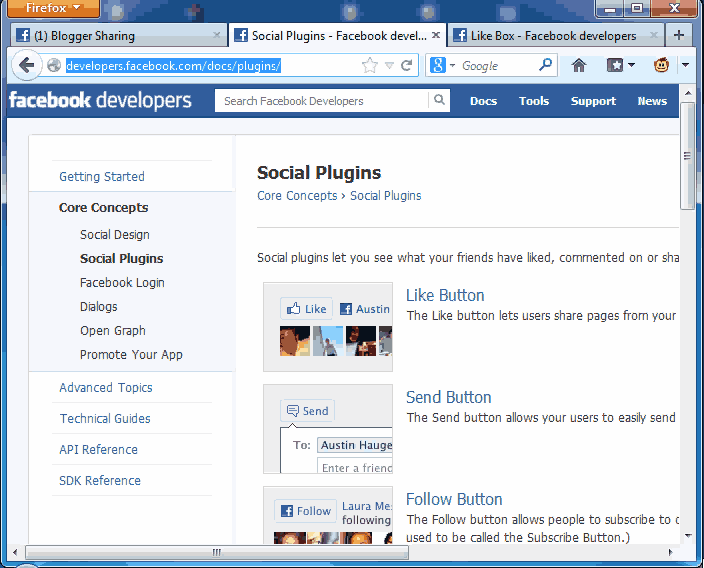Image resolution: width=704 pixels, height=568 pixels.
Task: Focus the Search Facebook Developers field
Action: pos(322,101)
